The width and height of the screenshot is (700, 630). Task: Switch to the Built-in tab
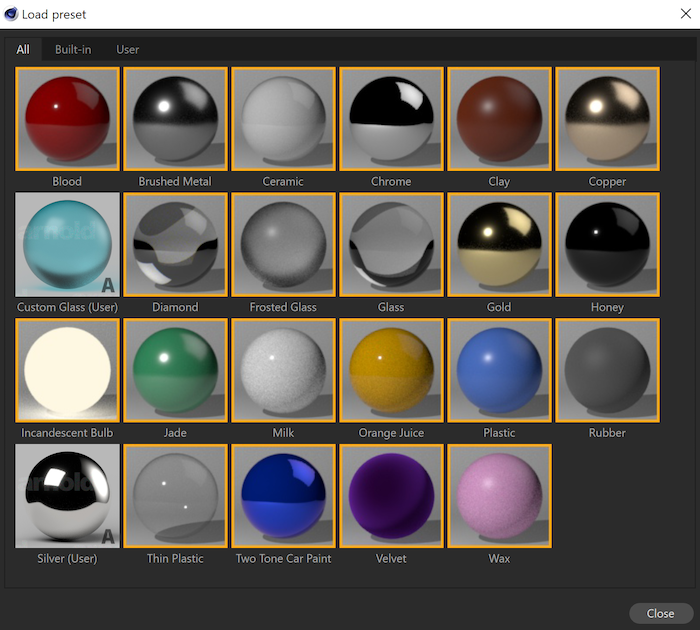point(73,50)
